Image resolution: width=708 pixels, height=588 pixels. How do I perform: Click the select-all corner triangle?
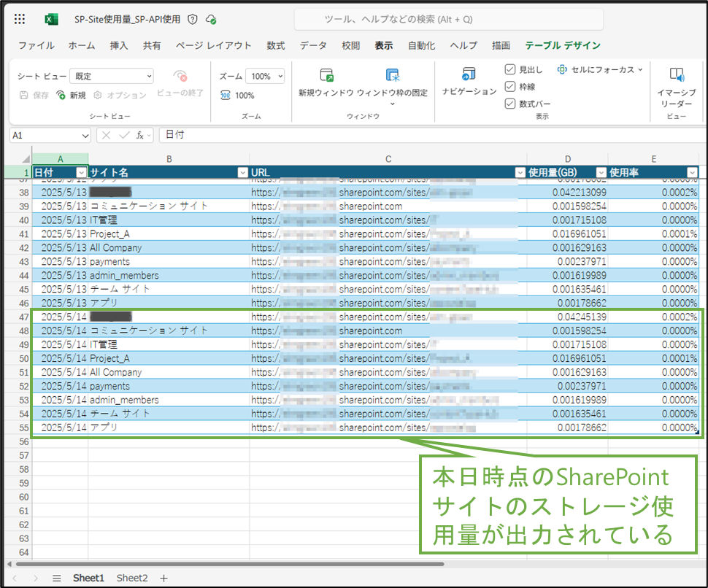pyautogui.click(x=26, y=159)
